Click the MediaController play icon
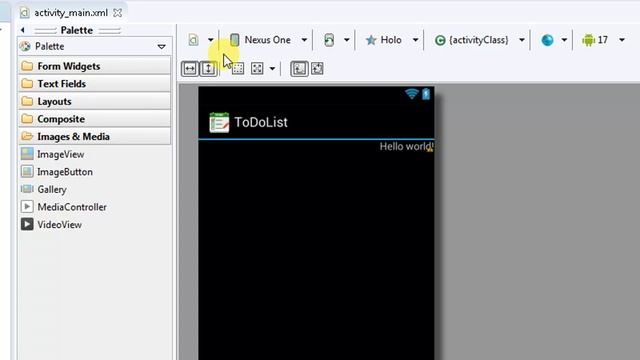 27,207
